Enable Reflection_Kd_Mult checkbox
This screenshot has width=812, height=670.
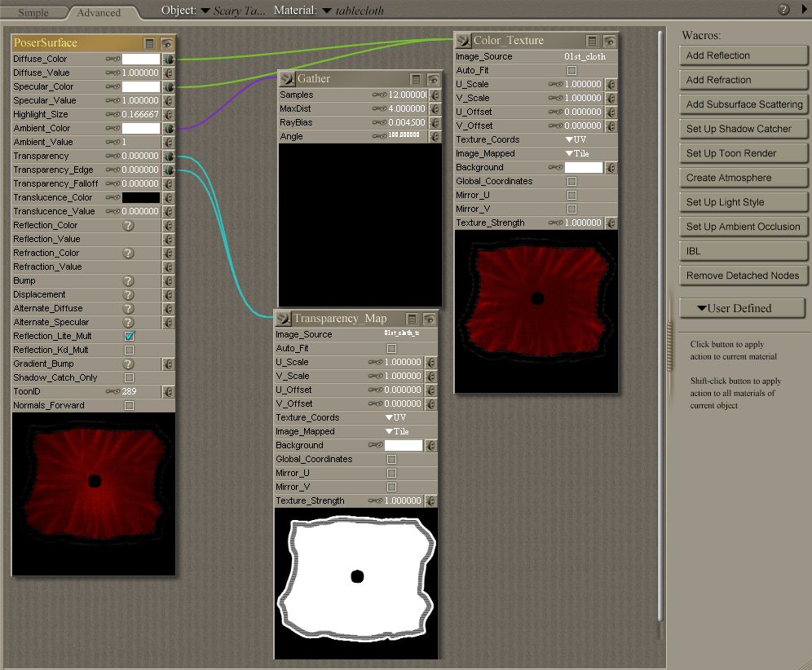[130, 350]
